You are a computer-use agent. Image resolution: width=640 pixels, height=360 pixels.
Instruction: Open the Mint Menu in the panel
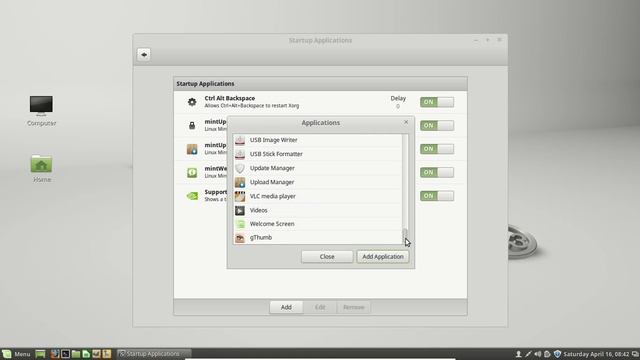16,354
